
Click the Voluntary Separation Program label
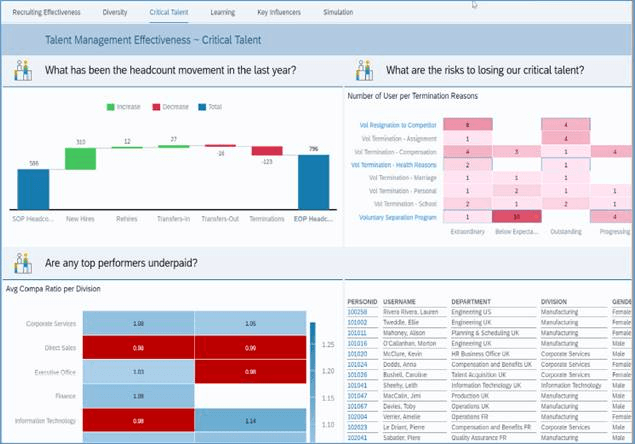[x=397, y=216]
